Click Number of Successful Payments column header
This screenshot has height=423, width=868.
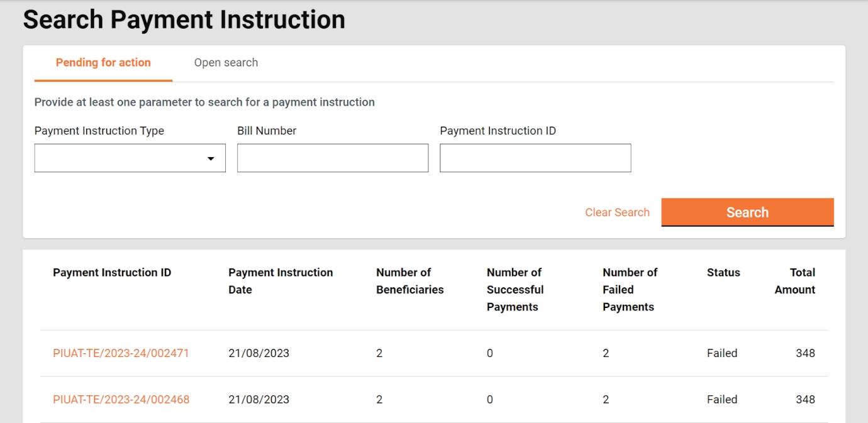515,290
